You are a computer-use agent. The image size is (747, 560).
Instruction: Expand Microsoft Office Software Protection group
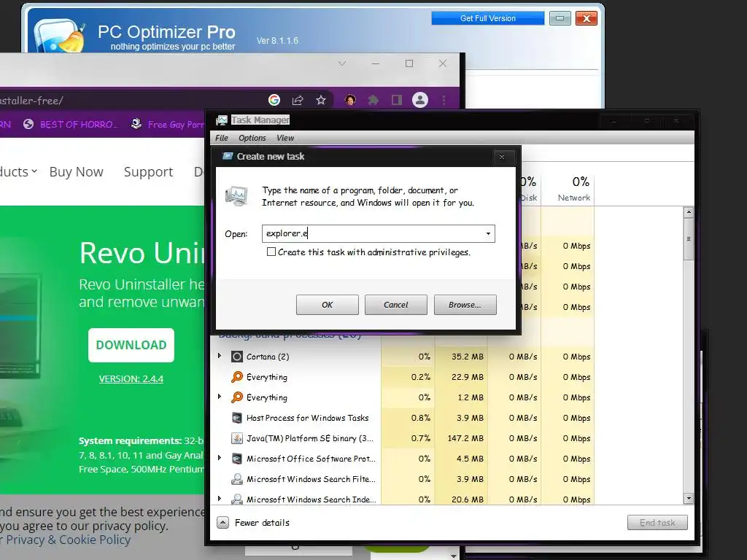220,458
